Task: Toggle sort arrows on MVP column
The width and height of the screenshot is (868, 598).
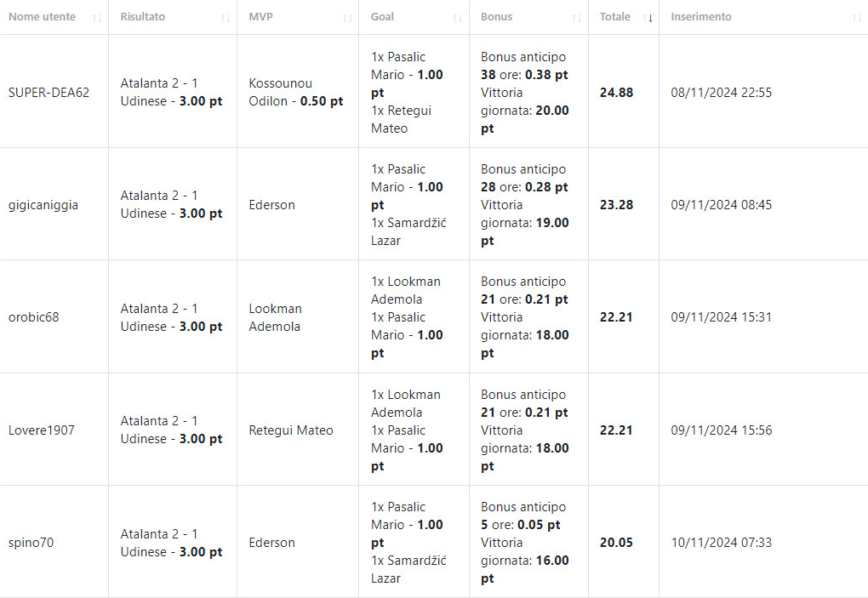Action: click(x=347, y=18)
